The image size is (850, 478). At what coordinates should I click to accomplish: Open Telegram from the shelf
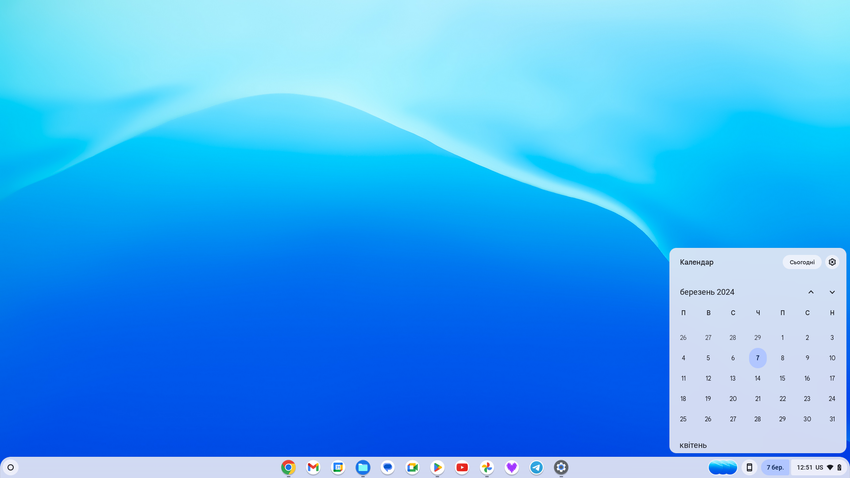point(536,467)
